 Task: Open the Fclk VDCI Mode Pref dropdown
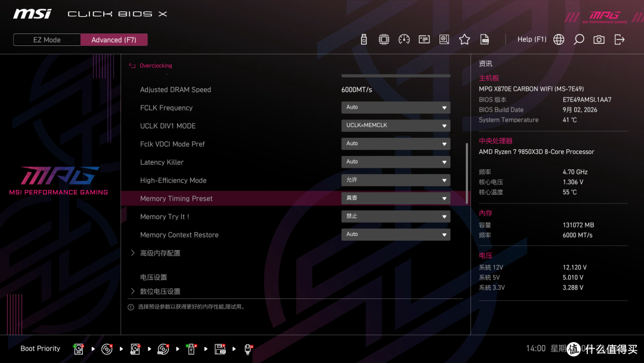[x=395, y=143]
